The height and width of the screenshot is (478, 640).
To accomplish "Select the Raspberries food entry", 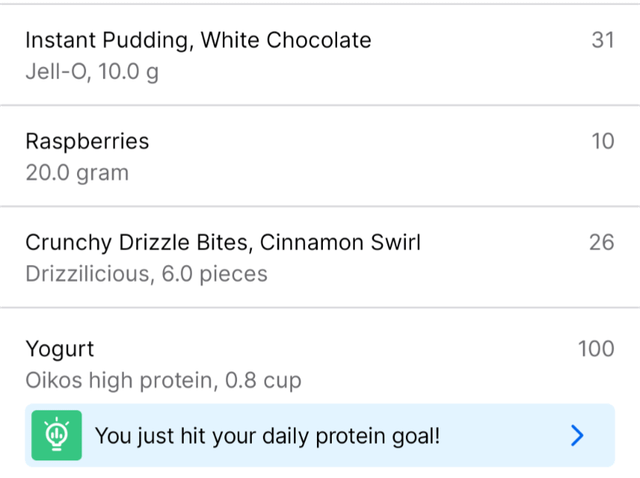I will pyautogui.click(x=320, y=156).
